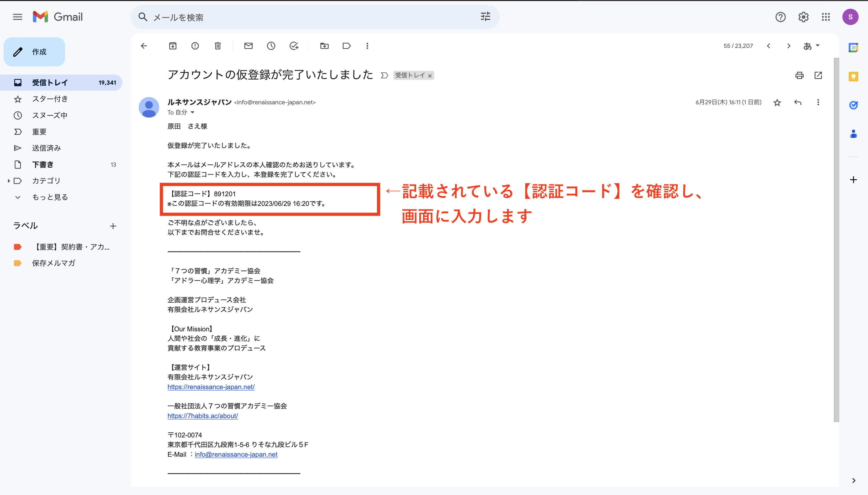Image resolution: width=868 pixels, height=495 pixels.
Task: Print the email using the printer icon
Action: click(x=799, y=75)
